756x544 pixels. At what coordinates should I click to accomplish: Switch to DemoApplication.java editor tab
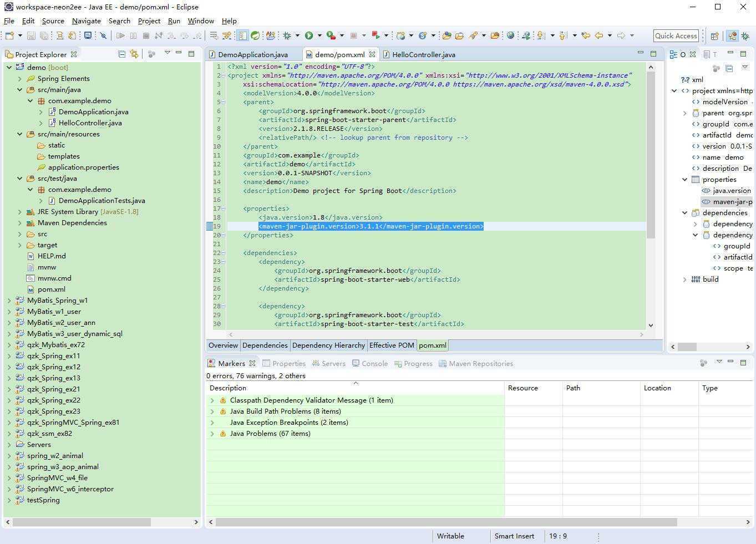[x=253, y=54]
